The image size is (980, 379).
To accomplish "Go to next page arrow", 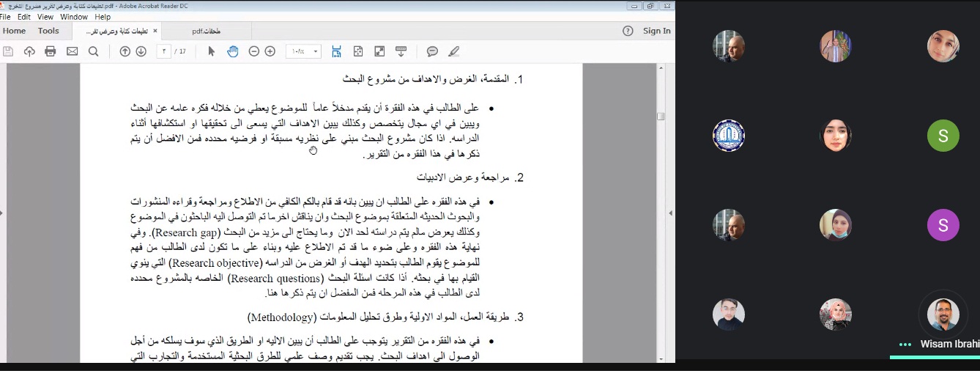I will 141,51.
